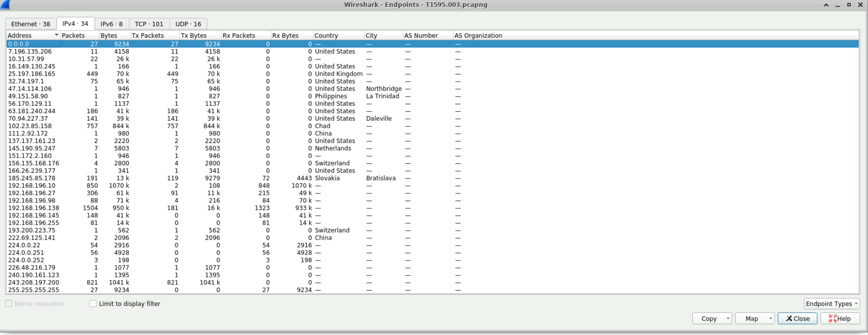Open the Copy dropdown button
Screen dimensions: 868x335
712,319
